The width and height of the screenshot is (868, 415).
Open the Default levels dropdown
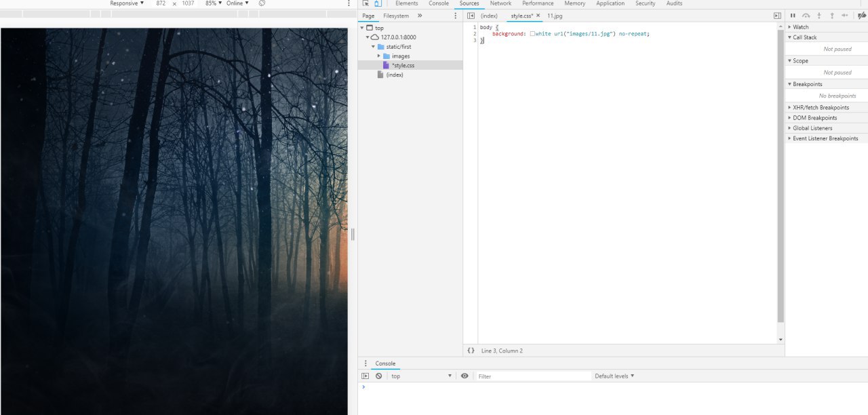(614, 376)
